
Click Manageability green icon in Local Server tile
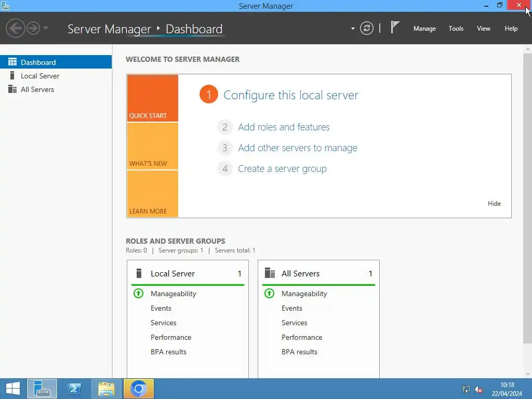click(138, 293)
